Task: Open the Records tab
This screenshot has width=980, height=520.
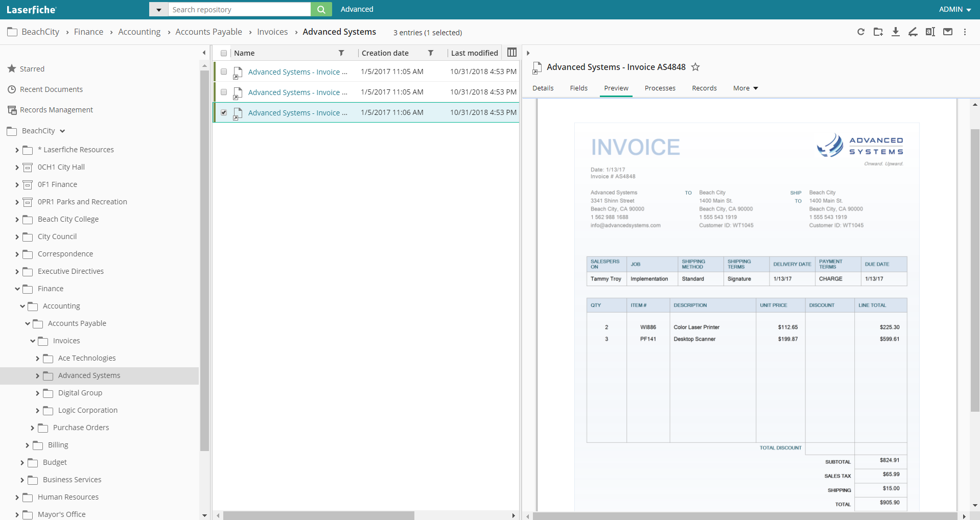Action: pyautogui.click(x=704, y=88)
